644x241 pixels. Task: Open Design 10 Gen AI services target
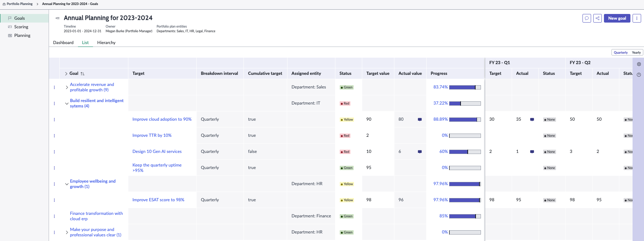coord(157,151)
